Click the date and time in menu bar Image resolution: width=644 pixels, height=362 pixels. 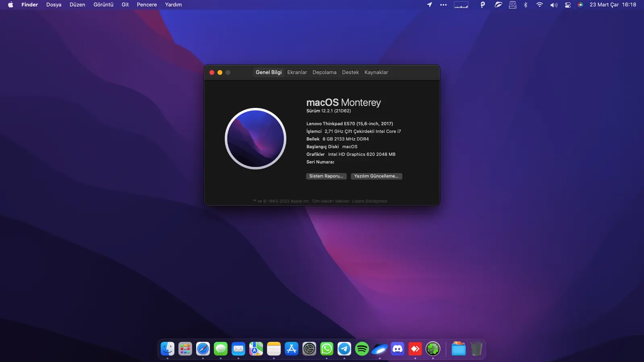(x=613, y=5)
